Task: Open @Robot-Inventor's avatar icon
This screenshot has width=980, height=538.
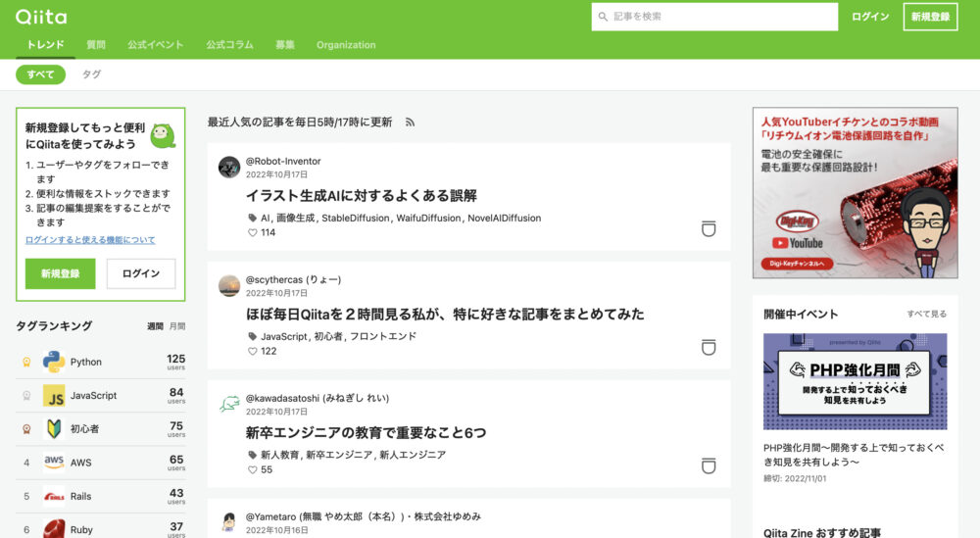Action: (229, 167)
